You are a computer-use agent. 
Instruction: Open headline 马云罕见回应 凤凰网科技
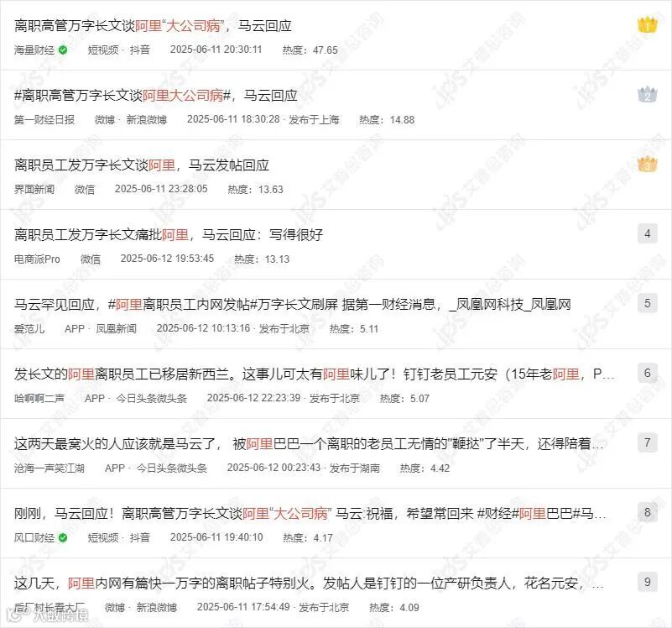292,305
